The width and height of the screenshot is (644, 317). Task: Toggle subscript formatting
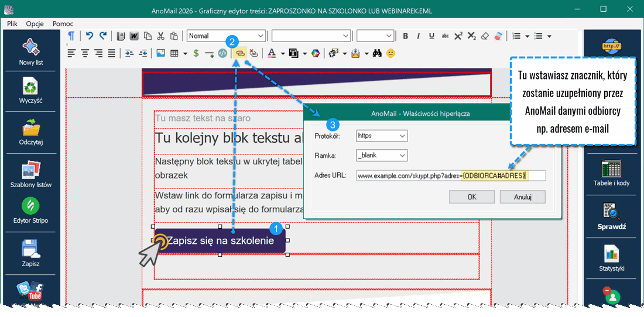471,36
